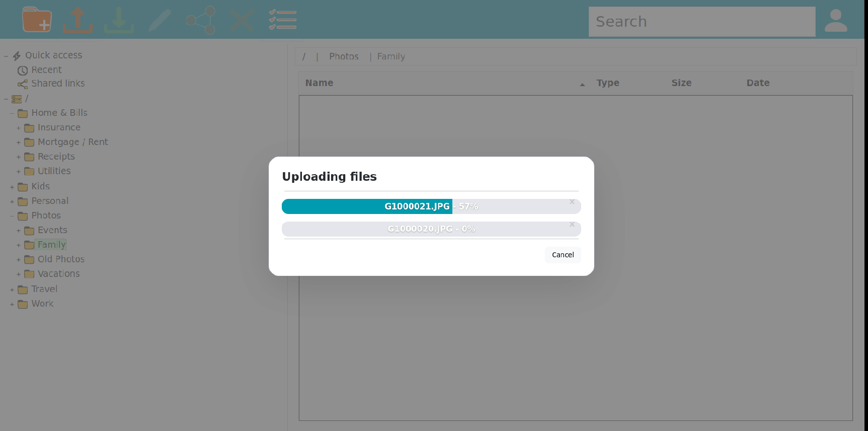Click the new folder icon in toolbar
The width and height of the screenshot is (868, 431).
pyautogui.click(x=36, y=20)
